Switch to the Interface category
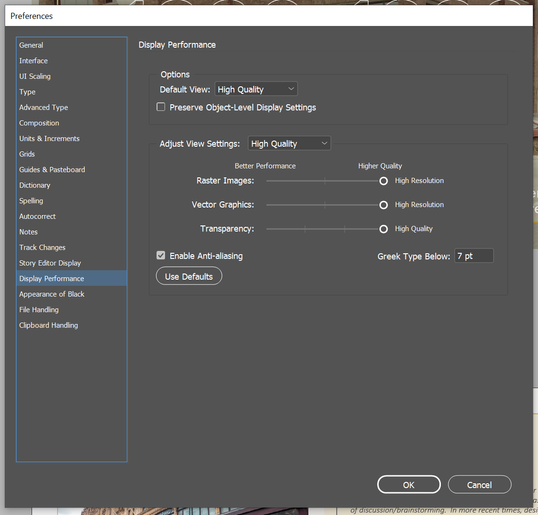Image resolution: width=538 pixels, height=515 pixels. (x=72, y=61)
